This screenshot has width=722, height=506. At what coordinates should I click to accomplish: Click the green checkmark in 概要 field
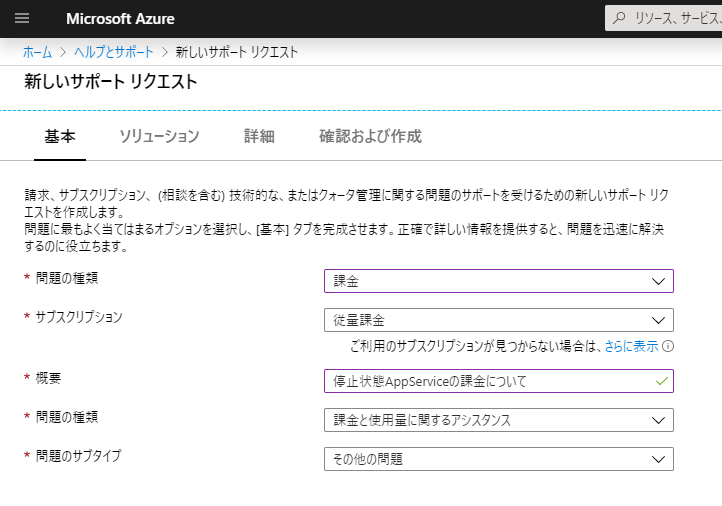click(662, 381)
